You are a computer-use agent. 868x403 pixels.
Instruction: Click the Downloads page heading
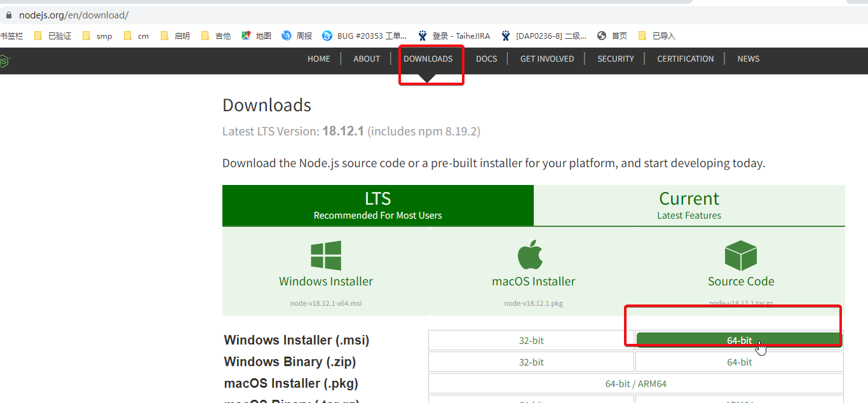(x=267, y=105)
